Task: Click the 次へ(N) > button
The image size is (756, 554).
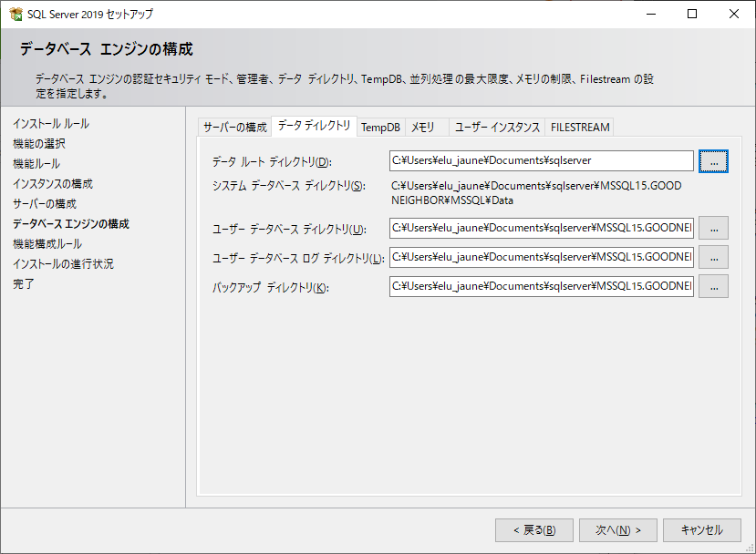Action: (618, 530)
